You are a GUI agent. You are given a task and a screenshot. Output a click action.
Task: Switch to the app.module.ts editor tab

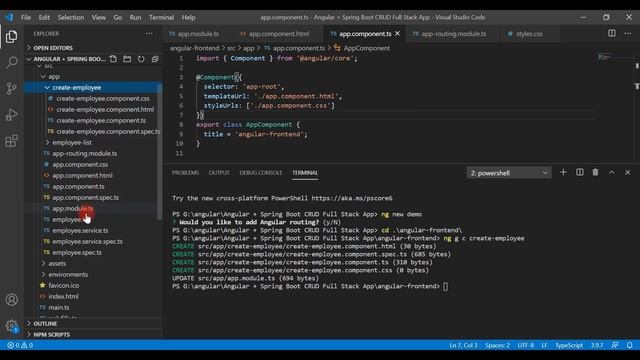198,34
